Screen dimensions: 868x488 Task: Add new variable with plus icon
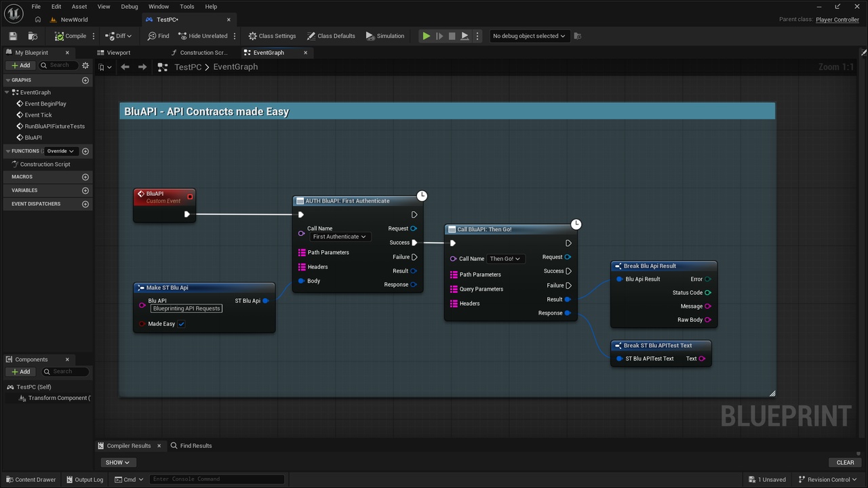(x=85, y=190)
